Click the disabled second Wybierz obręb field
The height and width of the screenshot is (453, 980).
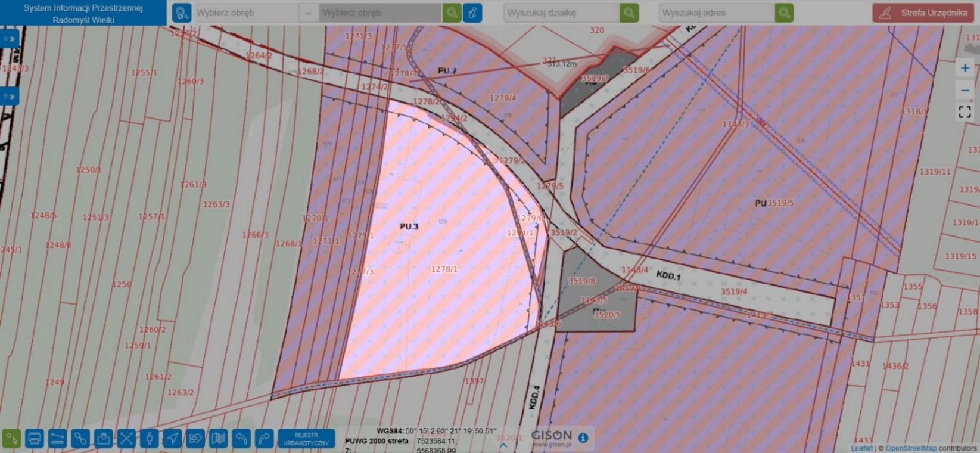381,13
